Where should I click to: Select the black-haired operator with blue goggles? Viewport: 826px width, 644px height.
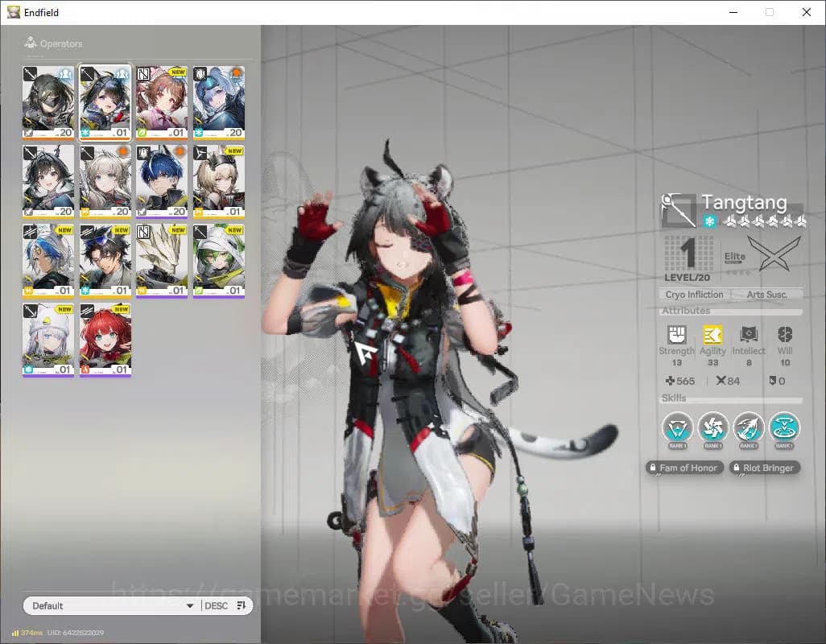[105, 261]
